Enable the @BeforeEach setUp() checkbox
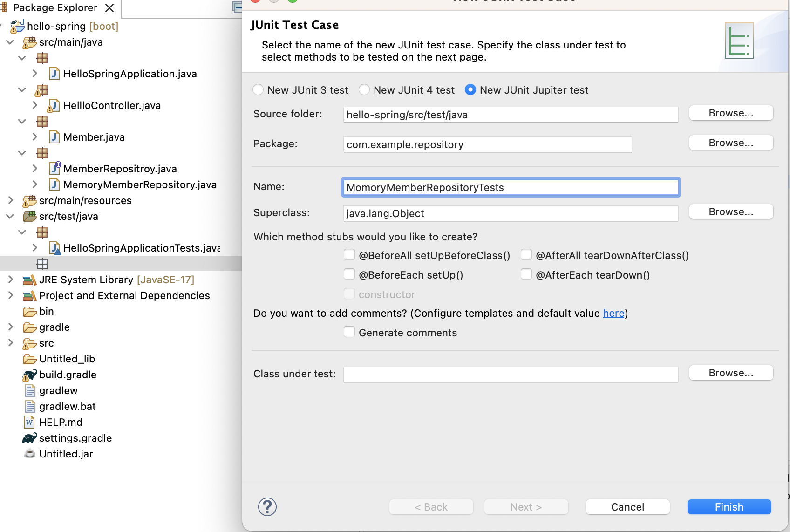Image resolution: width=790 pixels, height=532 pixels. point(349,274)
